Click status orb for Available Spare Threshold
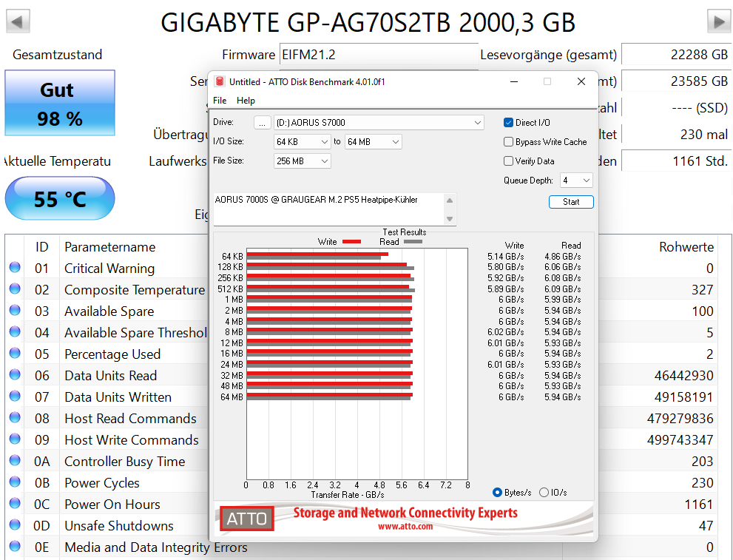This screenshot has width=733, height=560. point(15,331)
